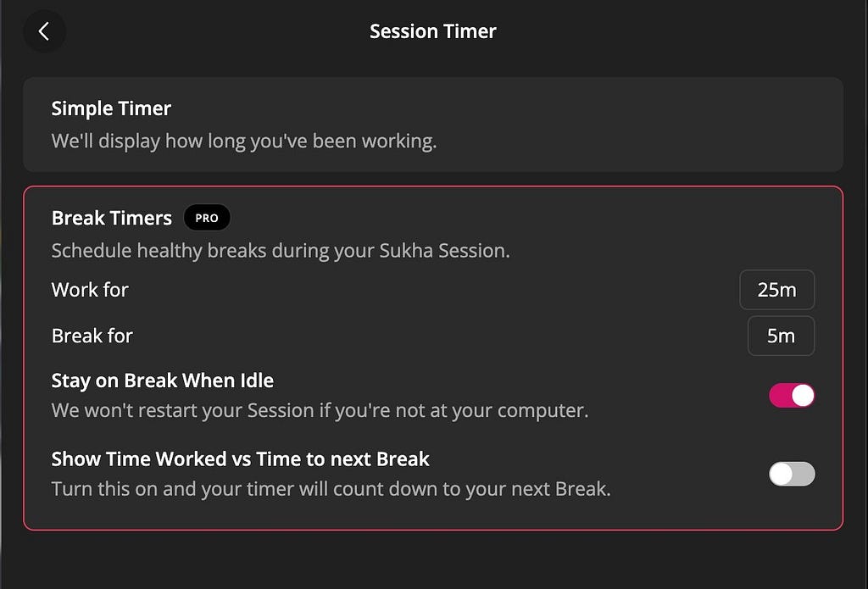Click the Stay on Break When Idle label
This screenshot has height=589, width=868.
[163, 381]
